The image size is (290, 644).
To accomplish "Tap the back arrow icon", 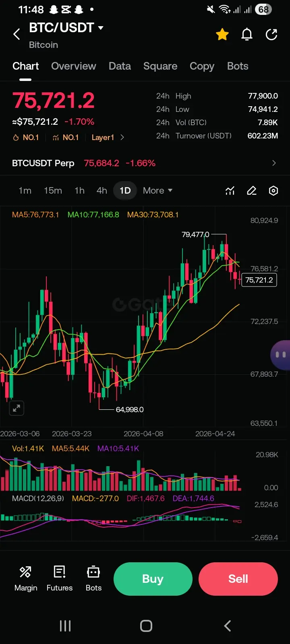I will coord(17,34).
